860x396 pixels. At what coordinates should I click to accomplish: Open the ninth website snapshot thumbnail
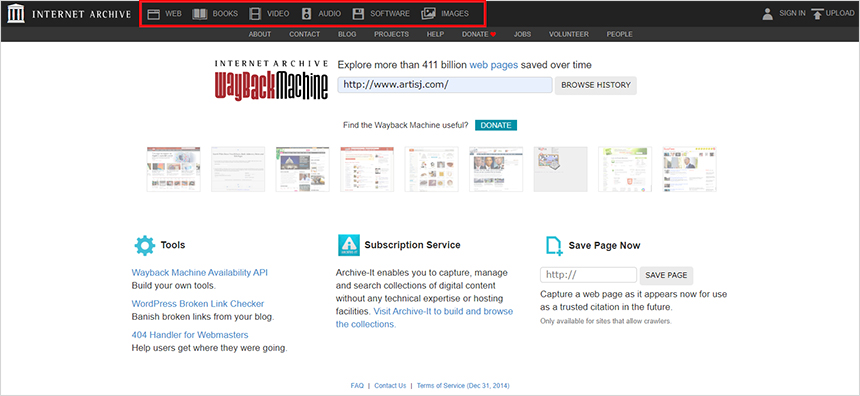pos(689,169)
